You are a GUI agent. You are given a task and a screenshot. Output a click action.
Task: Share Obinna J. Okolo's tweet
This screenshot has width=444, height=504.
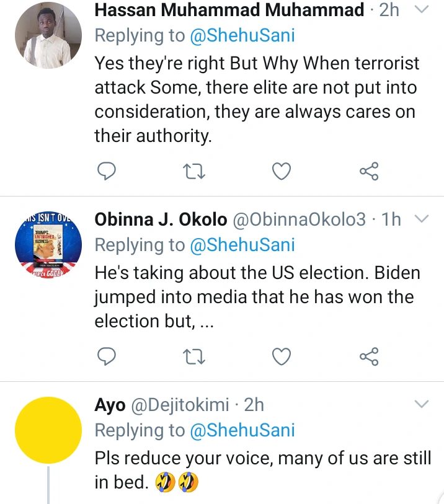[369, 355]
